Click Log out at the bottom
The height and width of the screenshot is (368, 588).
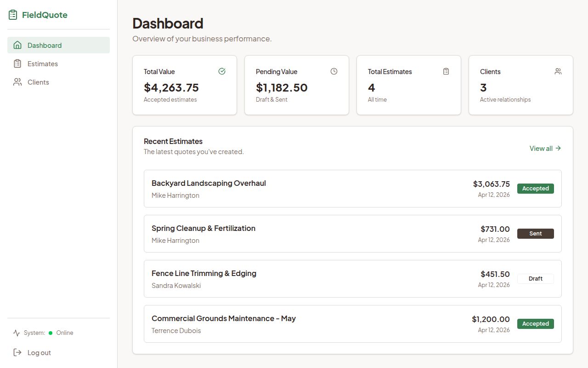pyautogui.click(x=39, y=352)
